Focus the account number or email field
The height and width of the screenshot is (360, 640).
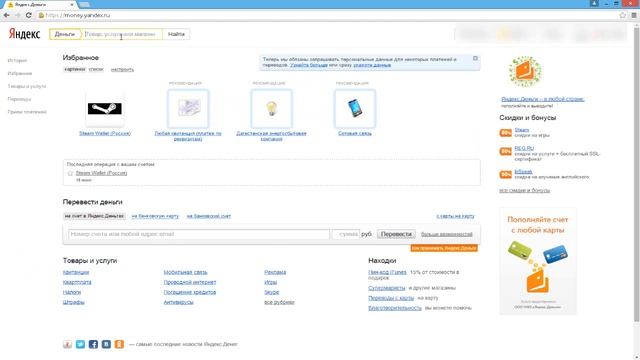pos(199,234)
